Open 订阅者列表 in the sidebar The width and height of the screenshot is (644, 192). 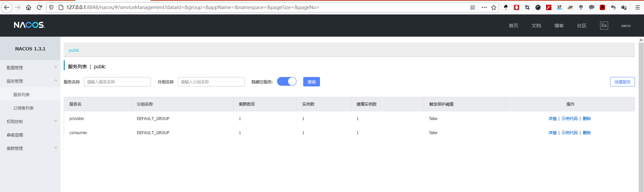[x=23, y=108]
